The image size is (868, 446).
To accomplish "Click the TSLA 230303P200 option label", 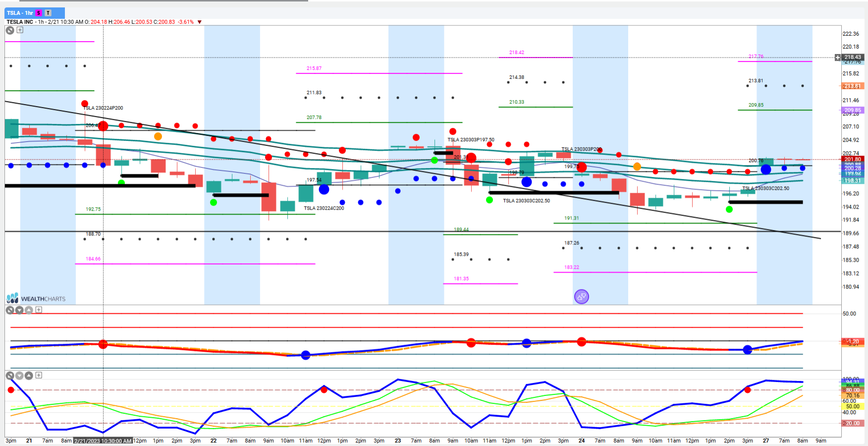I will point(581,149).
